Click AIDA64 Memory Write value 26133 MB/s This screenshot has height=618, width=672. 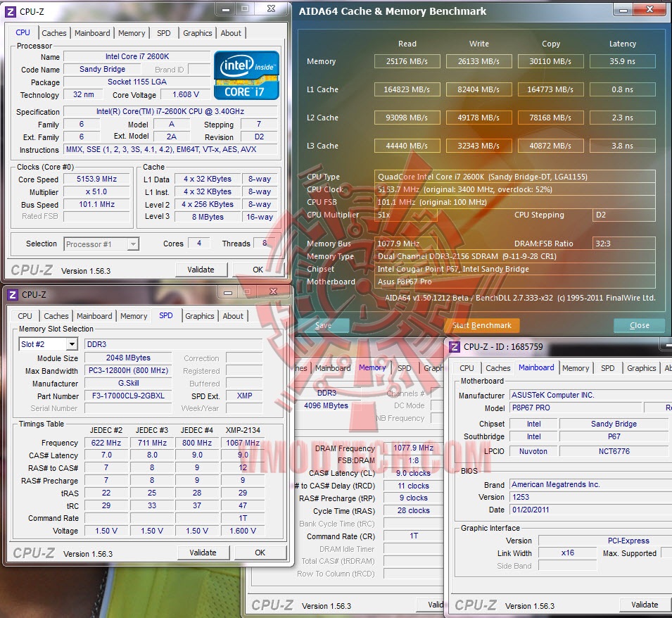click(478, 61)
